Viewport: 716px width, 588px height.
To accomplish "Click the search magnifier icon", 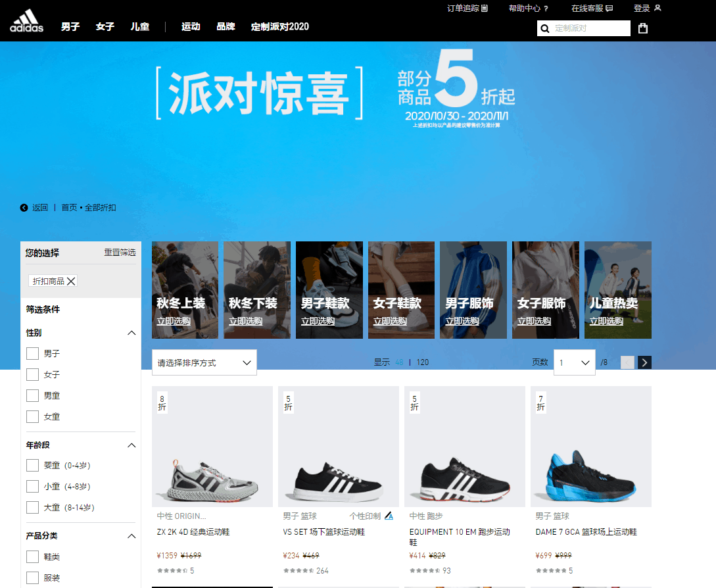I will [x=545, y=29].
